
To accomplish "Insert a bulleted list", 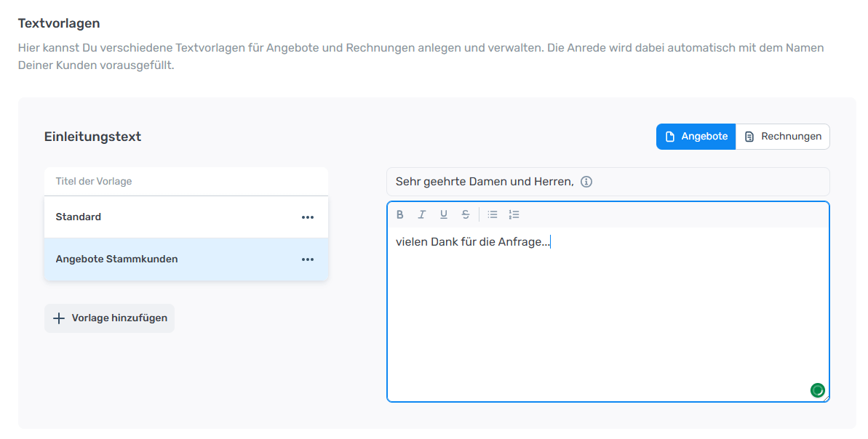I will [493, 214].
